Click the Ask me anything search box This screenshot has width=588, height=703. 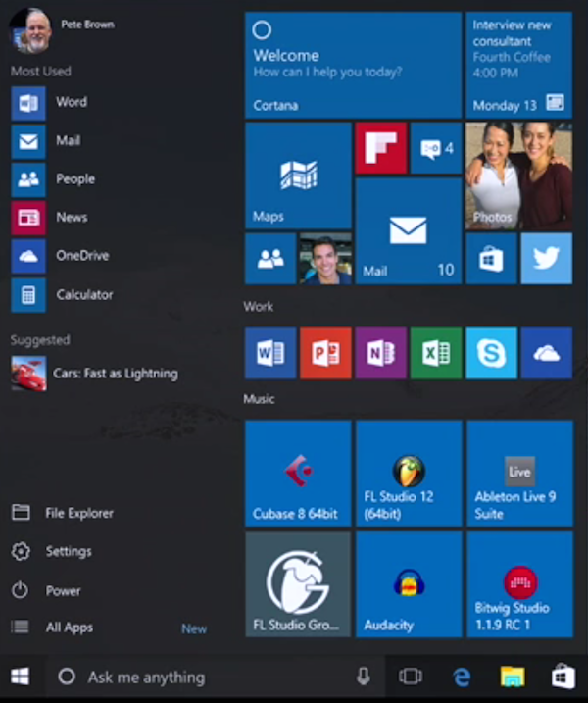pos(216,677)
